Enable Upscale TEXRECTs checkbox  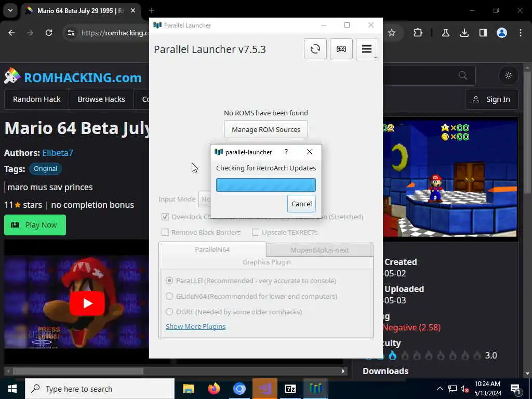point(256,232)
